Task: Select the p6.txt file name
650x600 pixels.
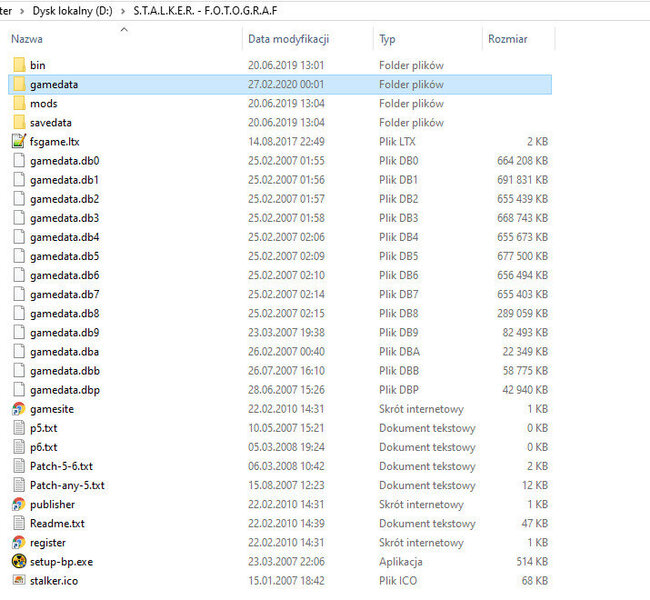Action: tap(44, 447)
